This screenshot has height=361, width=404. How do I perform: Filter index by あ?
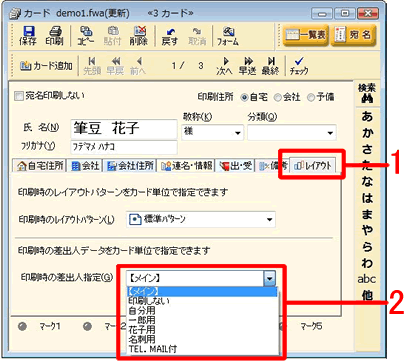click(367, 116)
